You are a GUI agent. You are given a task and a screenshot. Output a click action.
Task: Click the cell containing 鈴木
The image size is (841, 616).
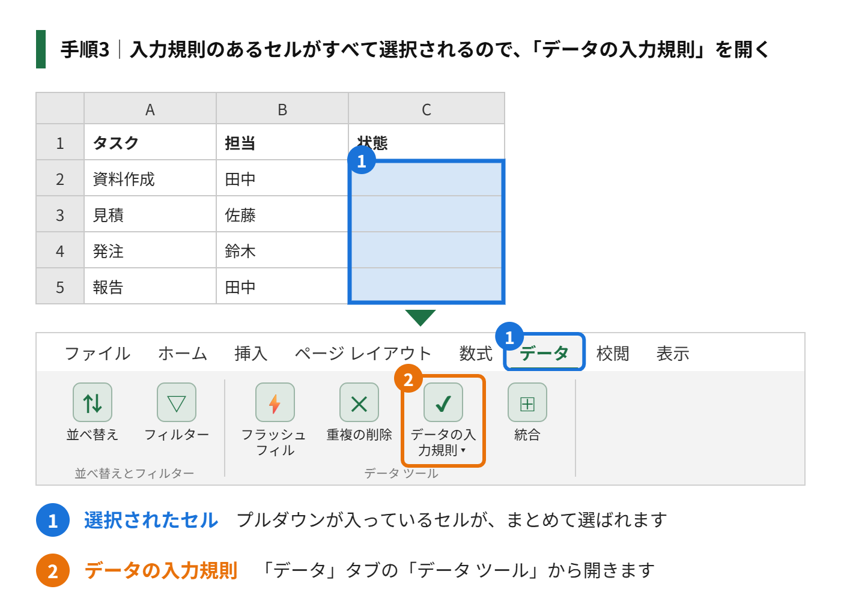point(282,250)
